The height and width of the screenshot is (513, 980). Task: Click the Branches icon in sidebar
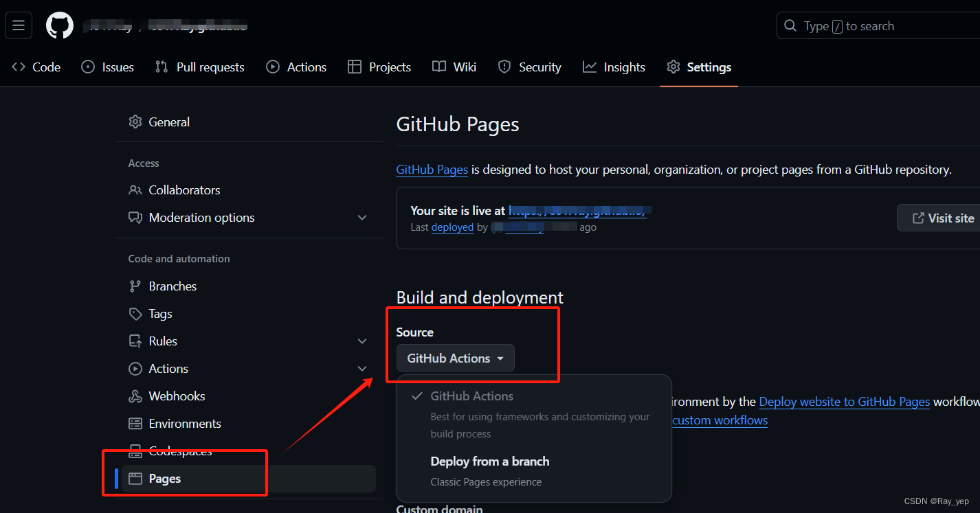(x=135, y=286)
